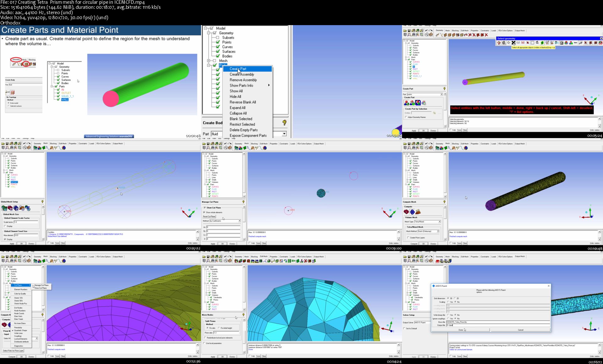
Task: Collapse Model root in large 00:03:36 tree
Action: click(205, 28)
